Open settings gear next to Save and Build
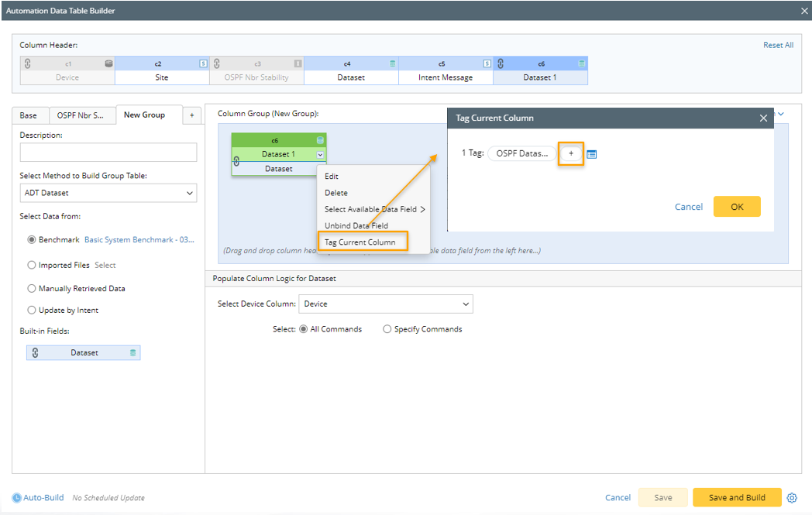 (x=792, y=497)
